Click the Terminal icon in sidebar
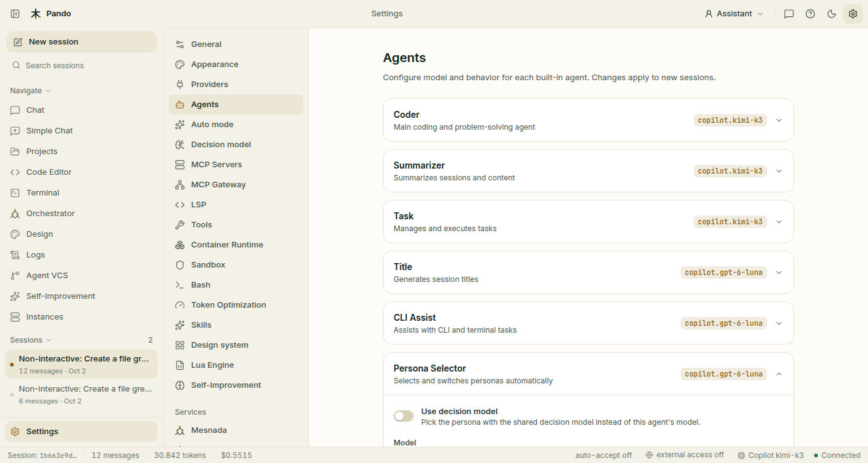 (x=15, y=193)
